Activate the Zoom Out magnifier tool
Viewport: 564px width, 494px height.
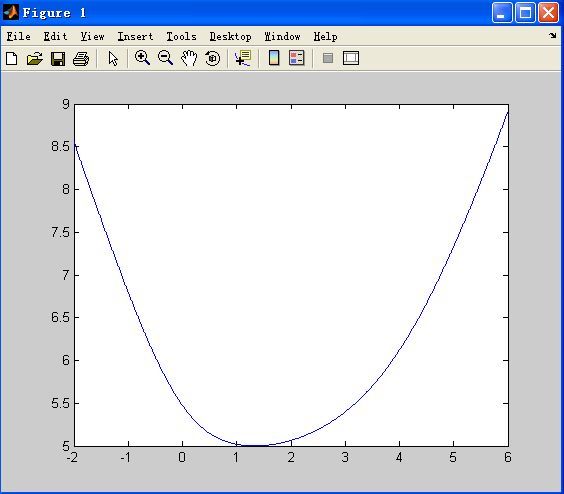pos(165,58)
